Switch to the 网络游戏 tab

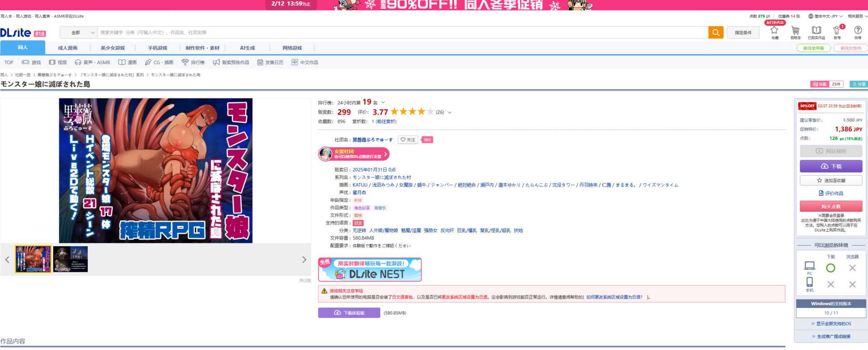coord(292,48)
